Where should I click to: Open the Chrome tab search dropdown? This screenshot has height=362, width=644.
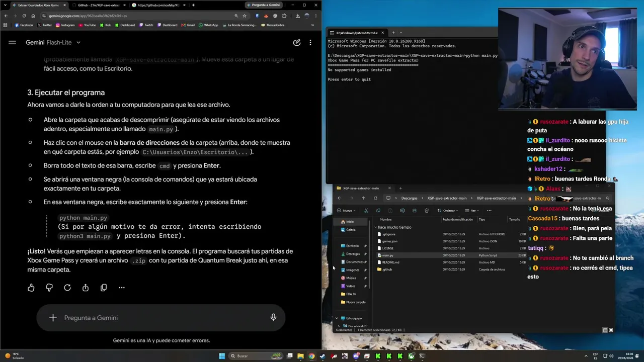point(6,5)
